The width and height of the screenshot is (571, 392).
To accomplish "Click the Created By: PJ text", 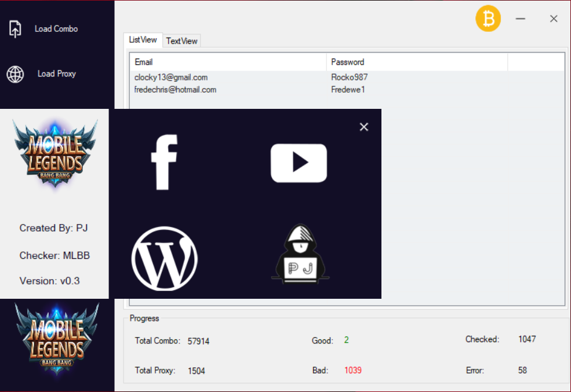I will pyautogui.click(x=53, y=228).
